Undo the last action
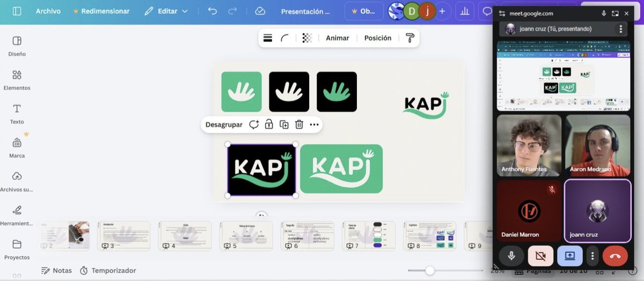This screenshot has width=644, height=281. coord(213,11)
